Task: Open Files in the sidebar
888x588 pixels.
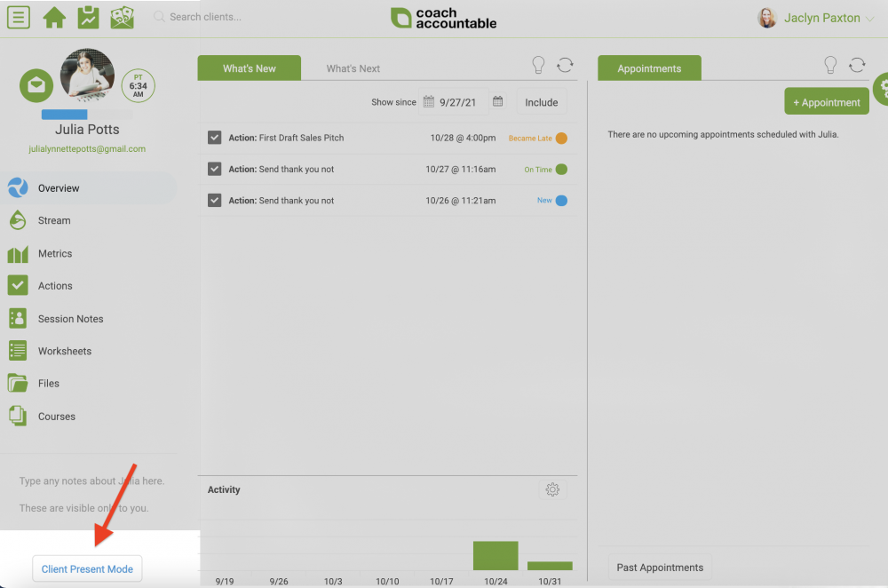Action: 49,384
